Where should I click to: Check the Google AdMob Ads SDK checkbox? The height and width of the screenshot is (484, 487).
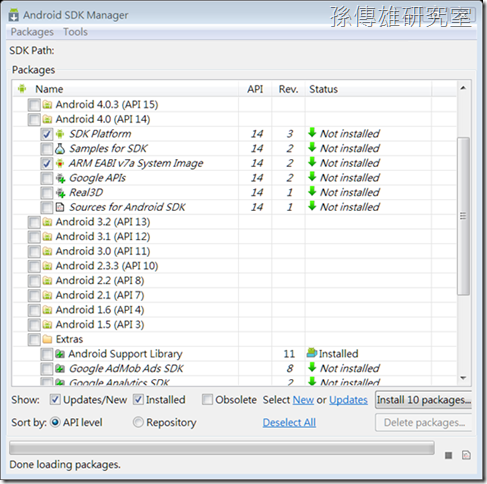[47, 369]
